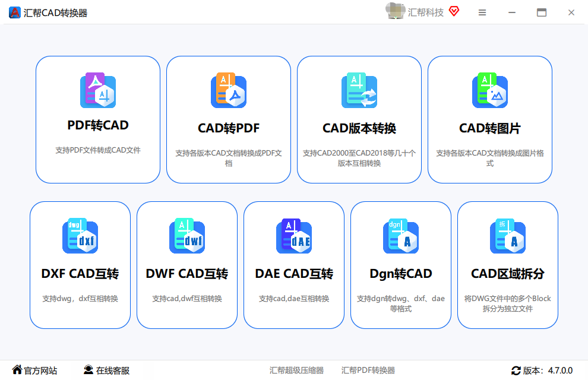Open DWF CAD互转 title
The width and height of the screenshot is (588, 380).
[x=187, y=274]
